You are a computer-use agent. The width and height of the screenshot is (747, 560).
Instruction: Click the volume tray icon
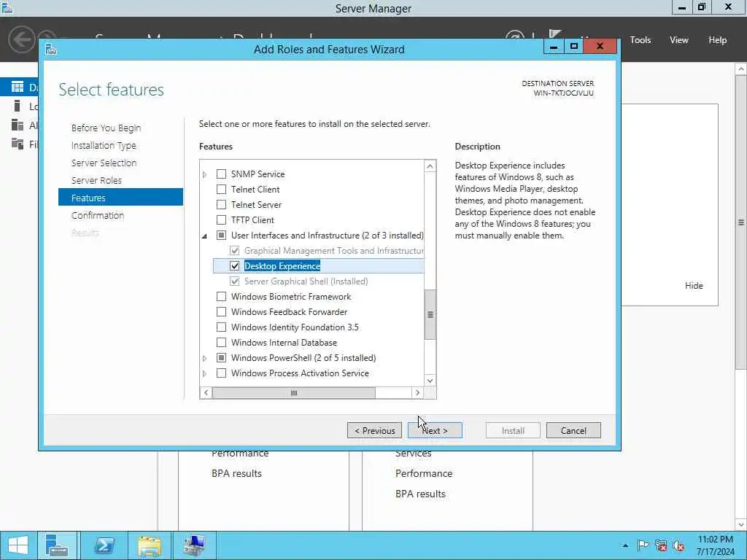[x=678, y=545]
